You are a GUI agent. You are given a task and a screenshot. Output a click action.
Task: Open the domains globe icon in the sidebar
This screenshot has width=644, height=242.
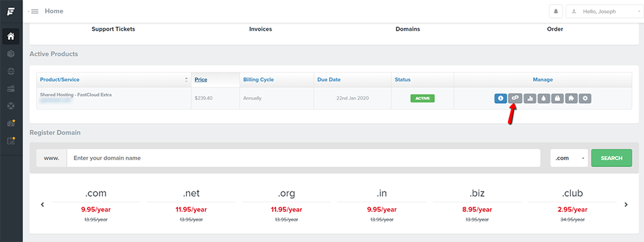coord(11,71)
